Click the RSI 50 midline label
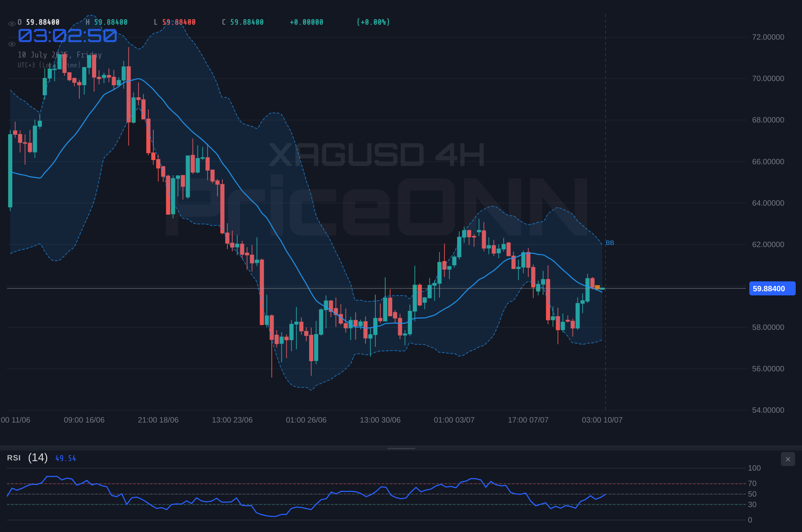 coord(752,494)
